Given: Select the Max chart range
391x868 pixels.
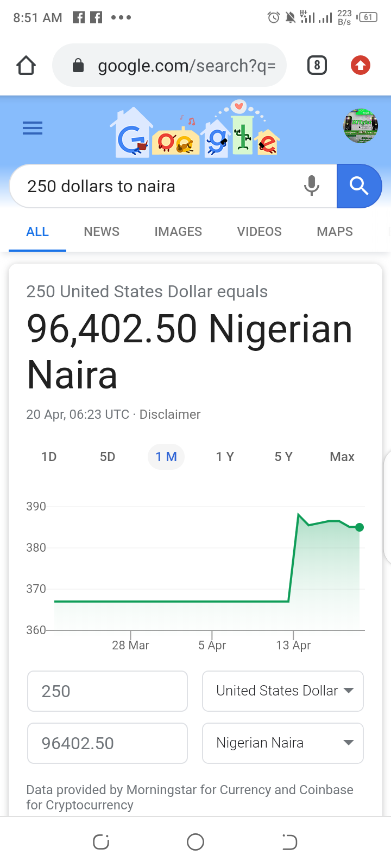Looking at the screenshot, I should click(x=342, y=457).
